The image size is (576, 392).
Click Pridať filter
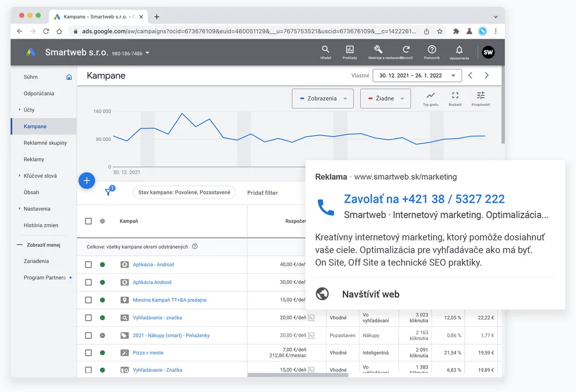click(x=262, y=193)
